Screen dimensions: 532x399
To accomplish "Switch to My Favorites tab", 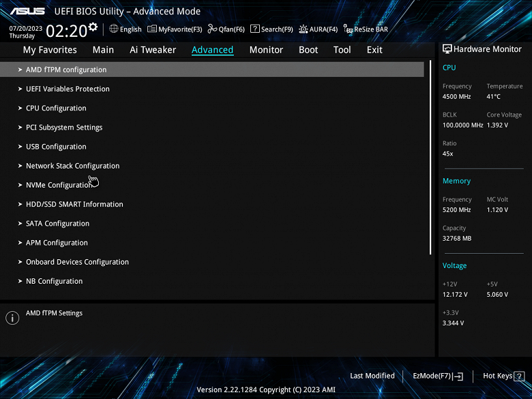I will [x=50, y=50].
